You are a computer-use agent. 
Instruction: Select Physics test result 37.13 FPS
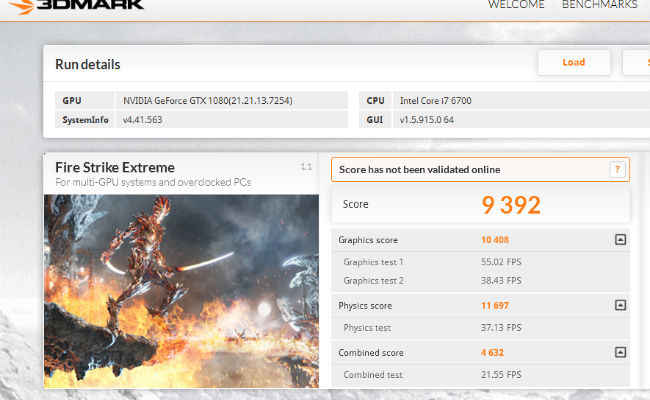501,328
